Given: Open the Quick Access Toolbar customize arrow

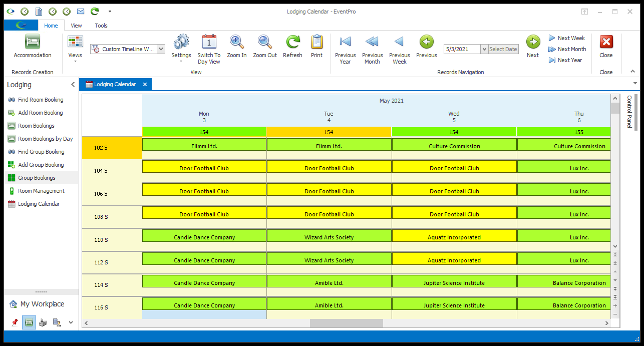Looking at the screenshot, I should (110, 11).
